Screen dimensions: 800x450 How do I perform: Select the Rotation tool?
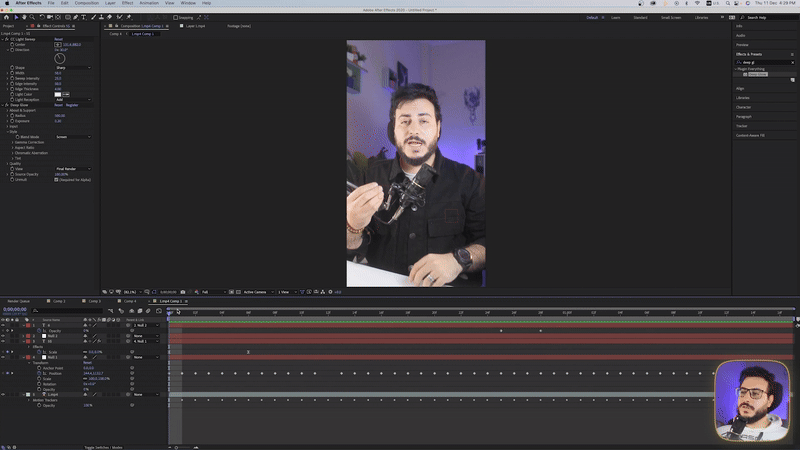point(41,17)
